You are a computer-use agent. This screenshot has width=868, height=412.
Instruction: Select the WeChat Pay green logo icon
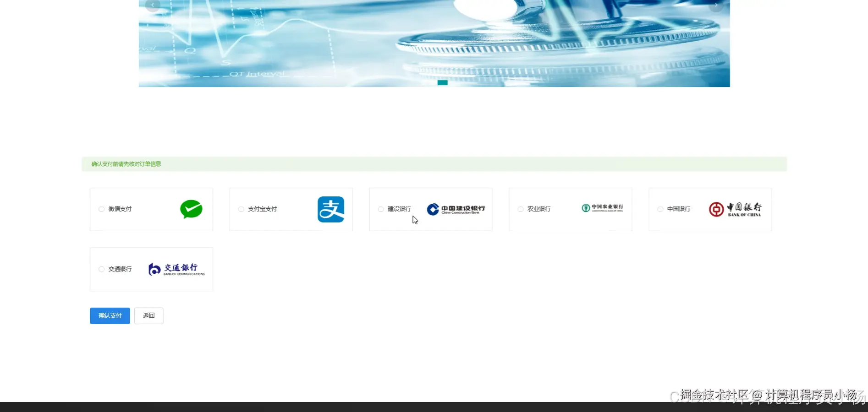(191, 209)
